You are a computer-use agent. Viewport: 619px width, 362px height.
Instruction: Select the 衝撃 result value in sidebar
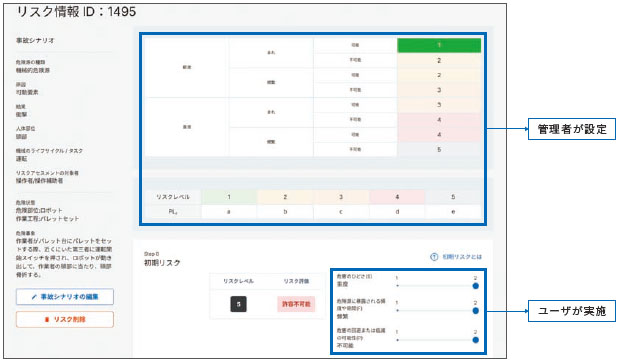[x=22, y=114]
